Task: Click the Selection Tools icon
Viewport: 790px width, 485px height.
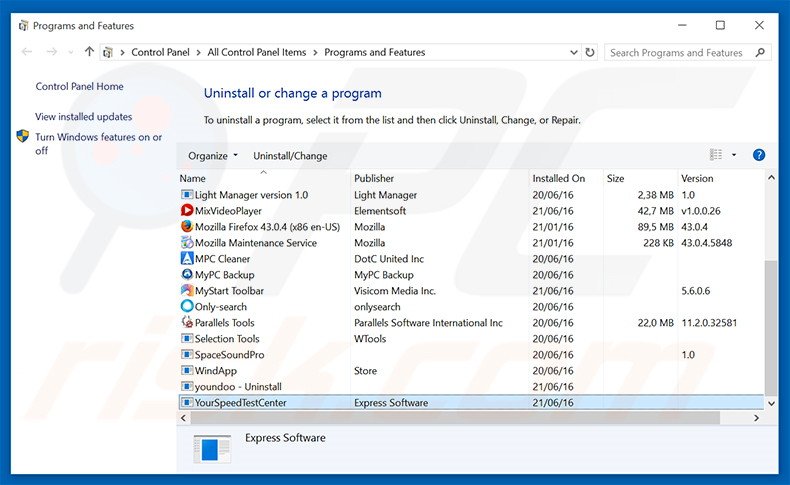Action: 186,338
